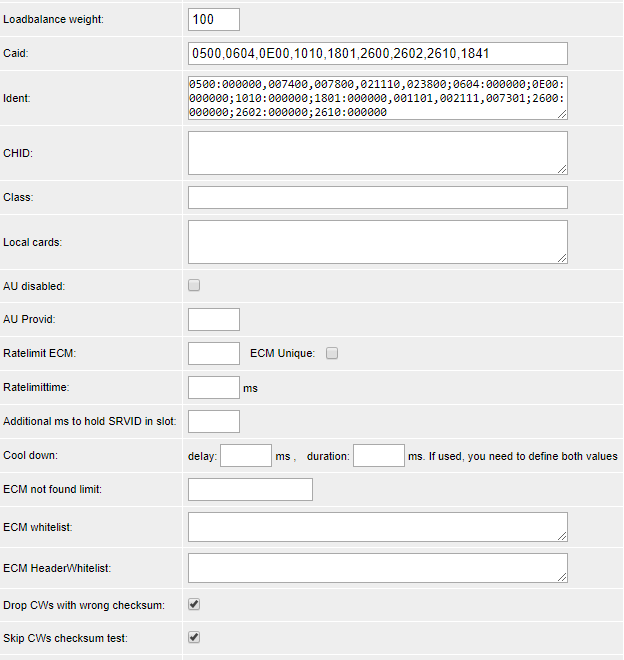Select the Class input field
This screenshot has width=624, height=660.
tap(378, 197)
